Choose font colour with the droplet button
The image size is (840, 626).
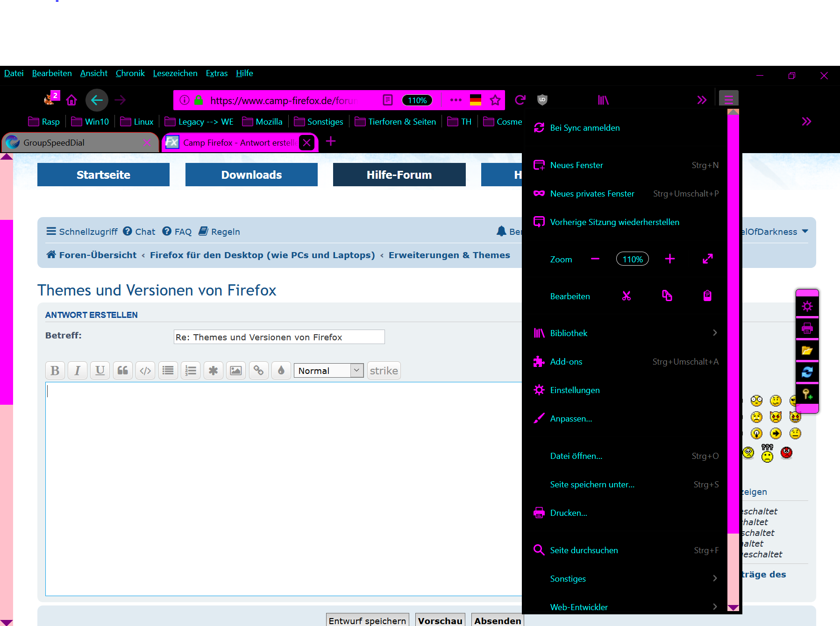(x=281, y=371)
